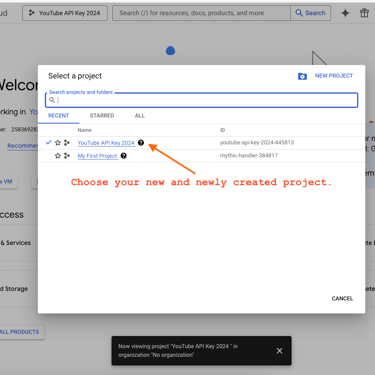Screen dimensions: 375x375
Task: Click project type icon beside YouTube API Key 2024
Action: coord(67,143)
